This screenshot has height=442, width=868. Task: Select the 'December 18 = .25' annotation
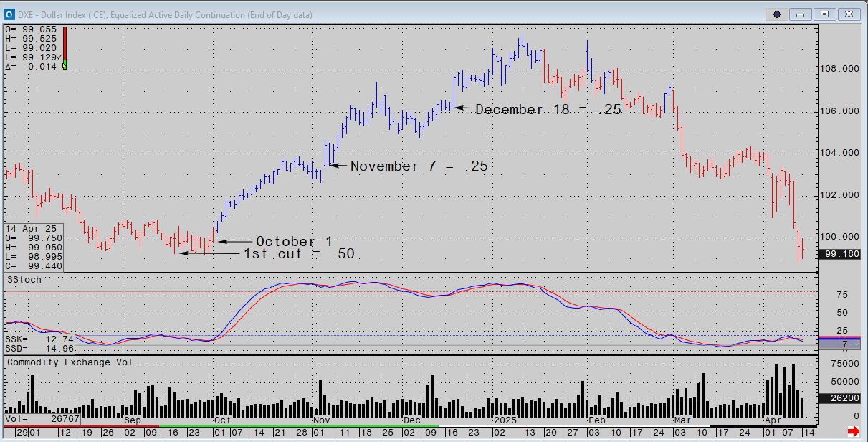tap(548, 110)
